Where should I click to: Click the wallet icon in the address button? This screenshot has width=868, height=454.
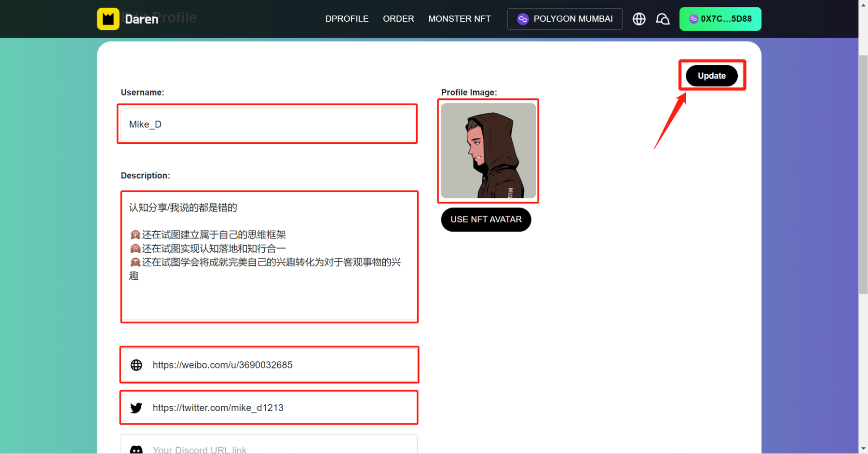(693, 19)
